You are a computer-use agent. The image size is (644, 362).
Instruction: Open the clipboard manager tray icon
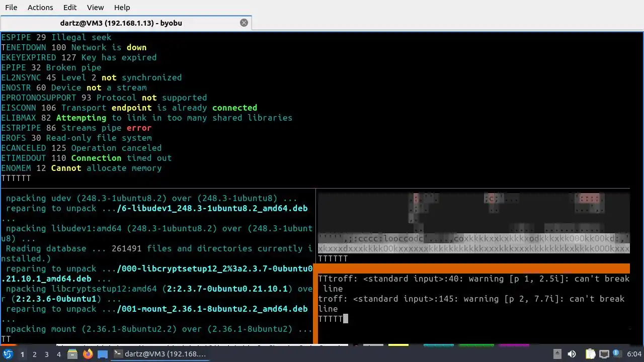(x=590, y=354)
